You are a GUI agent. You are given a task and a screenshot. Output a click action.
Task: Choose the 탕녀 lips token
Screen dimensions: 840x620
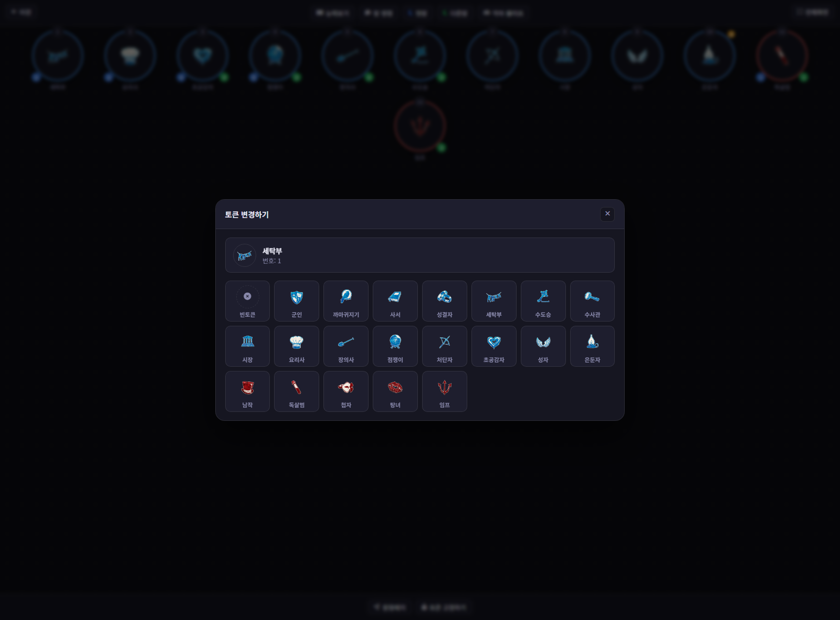click(395, 391)
